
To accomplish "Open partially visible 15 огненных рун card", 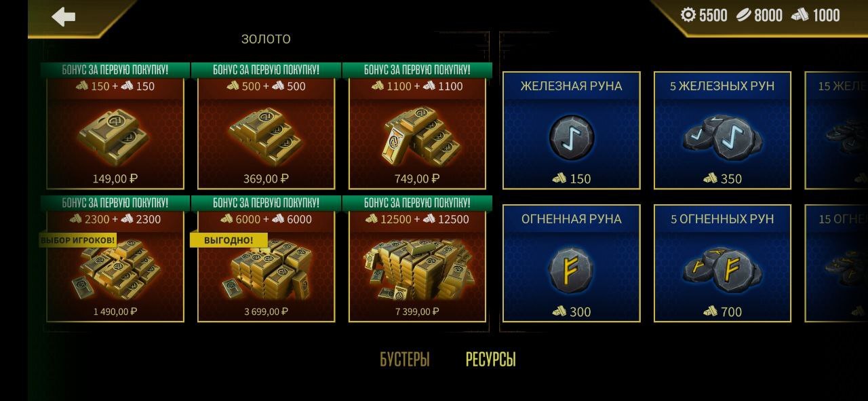I will click(x=836, y=263).
